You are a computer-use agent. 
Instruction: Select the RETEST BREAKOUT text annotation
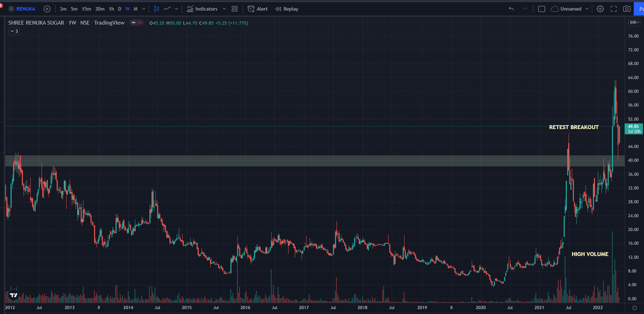574,128
